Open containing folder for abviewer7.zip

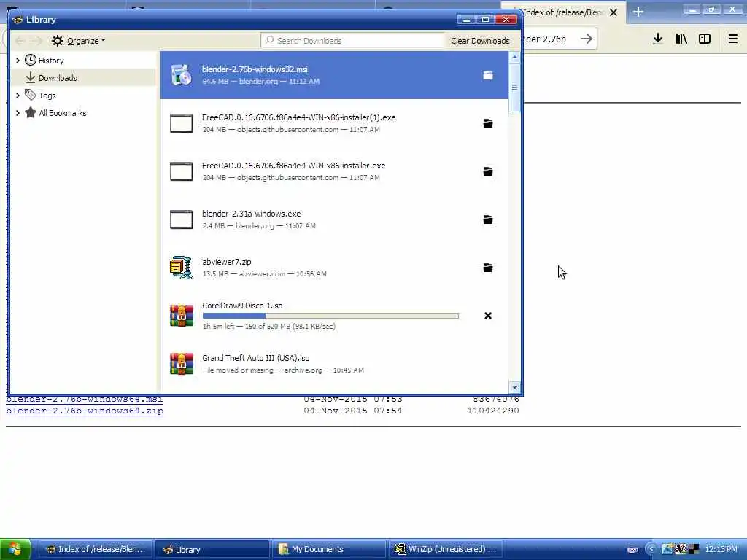pos(488,268)
